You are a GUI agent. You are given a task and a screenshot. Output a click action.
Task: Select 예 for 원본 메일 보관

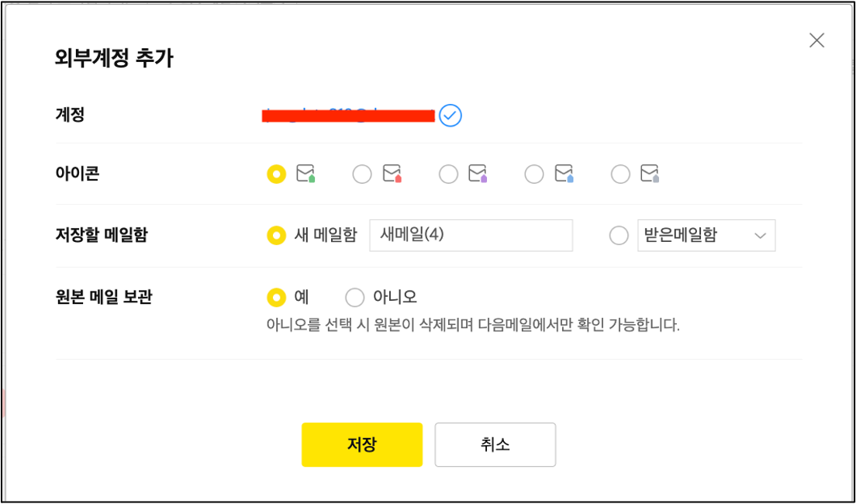pyautogui.click(x=276, y=297)
